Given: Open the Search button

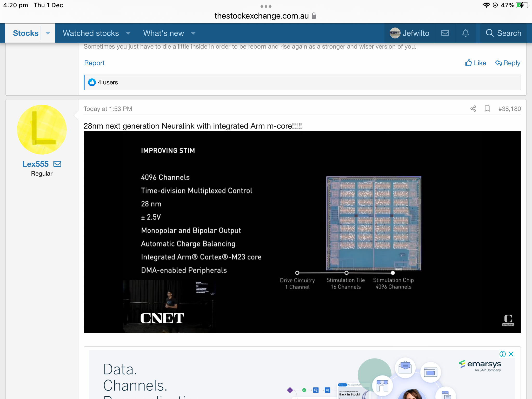Looking at the screenshot, I should [x=503, y=33].
